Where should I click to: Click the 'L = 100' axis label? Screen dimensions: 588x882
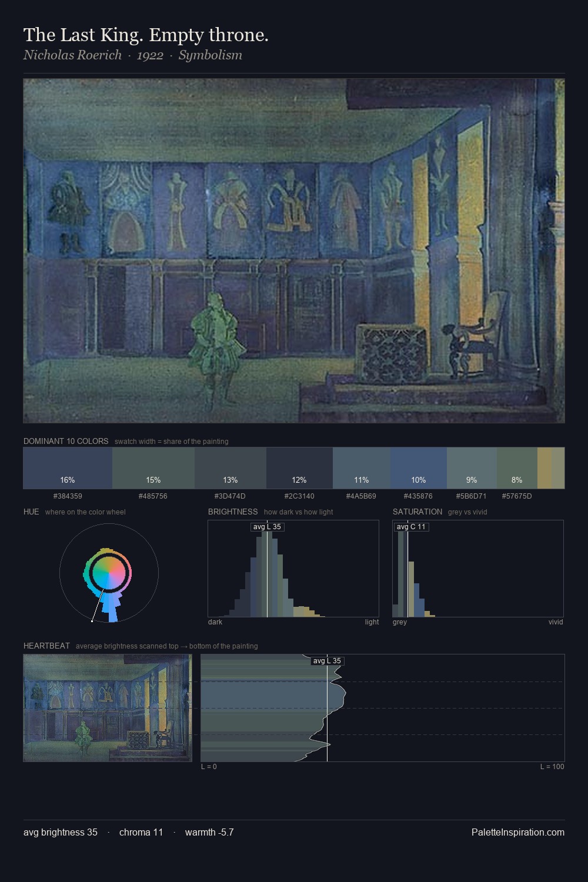(x=552, y=767)
